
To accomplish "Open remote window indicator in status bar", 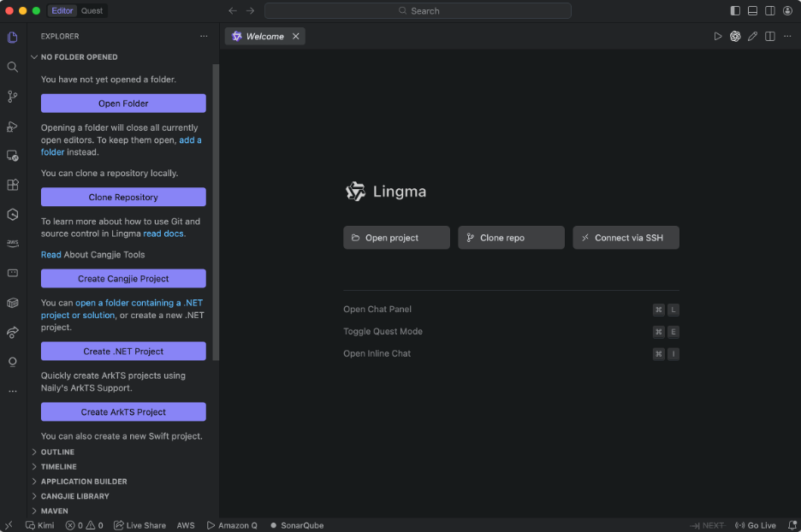I will tap(9, 525).
